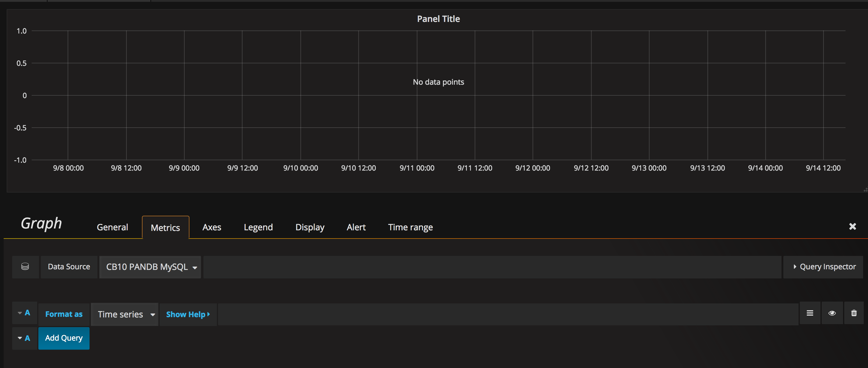Image resolution: width=868 pixels, height=368 pixels.
Task: Click the -0.5 y-axis label
Action: 20,128
